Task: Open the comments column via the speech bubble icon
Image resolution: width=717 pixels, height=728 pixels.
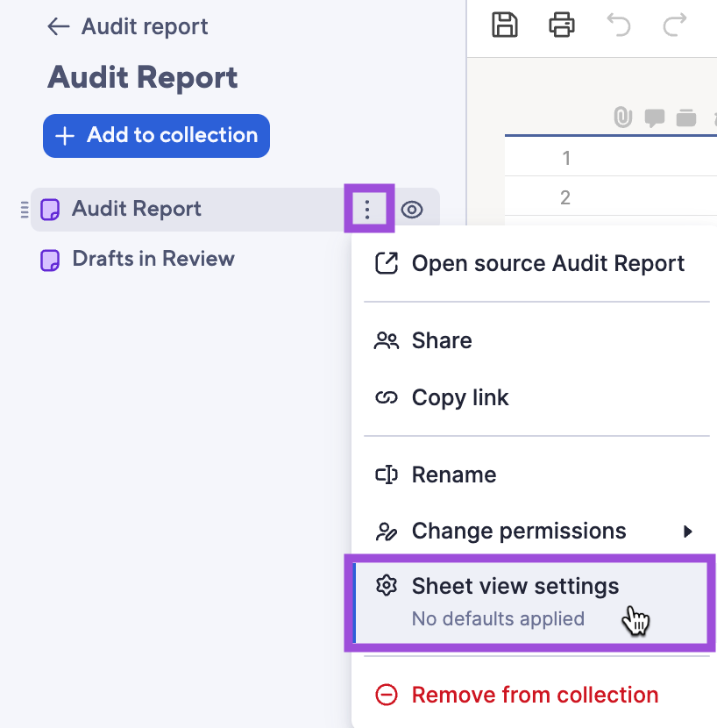Action: point(654,118)
